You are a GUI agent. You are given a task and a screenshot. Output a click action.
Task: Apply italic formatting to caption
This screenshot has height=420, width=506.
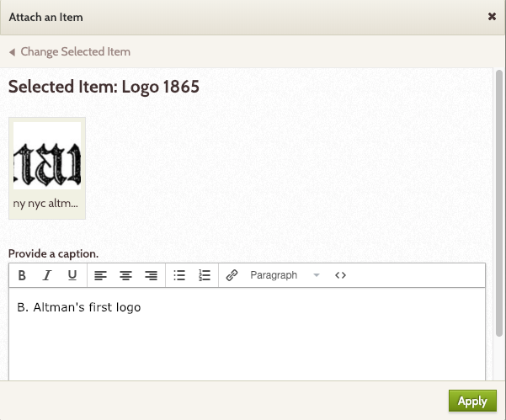click(47, 275)
